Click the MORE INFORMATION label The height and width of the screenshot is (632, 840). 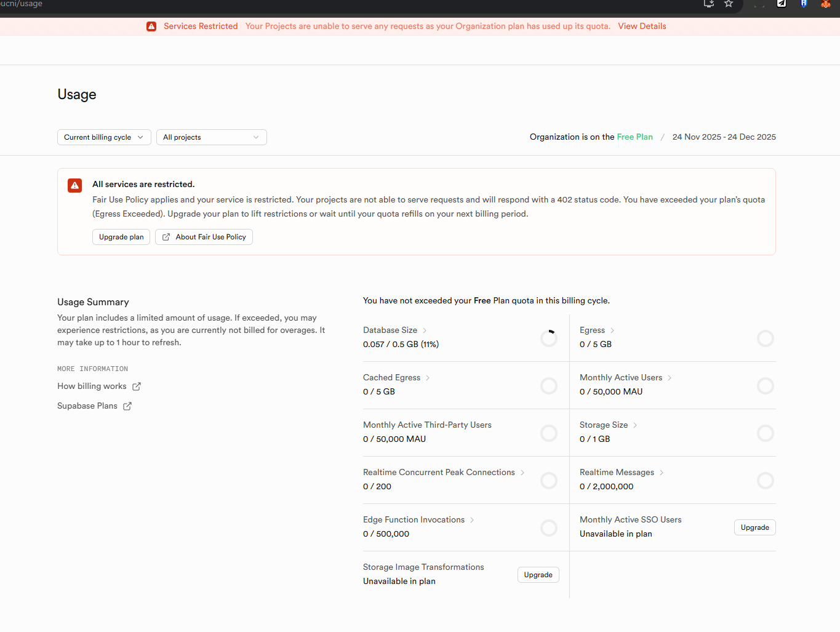[x=93, y=369]
